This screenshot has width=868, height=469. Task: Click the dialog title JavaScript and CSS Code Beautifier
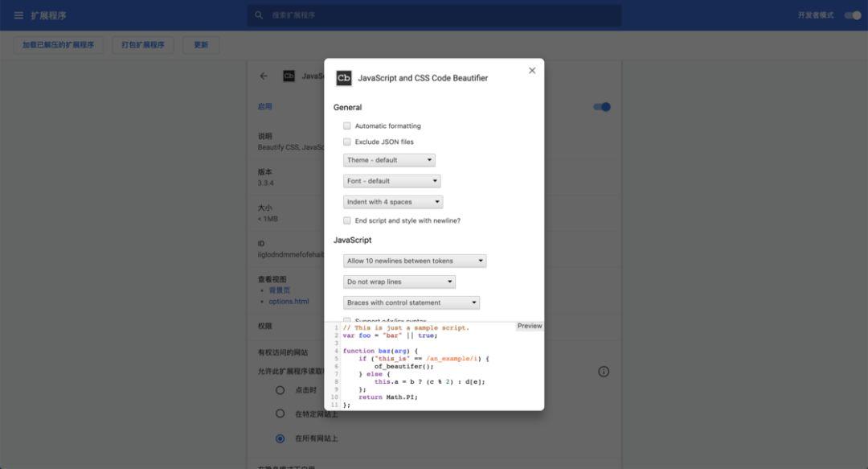click(423, 78)
